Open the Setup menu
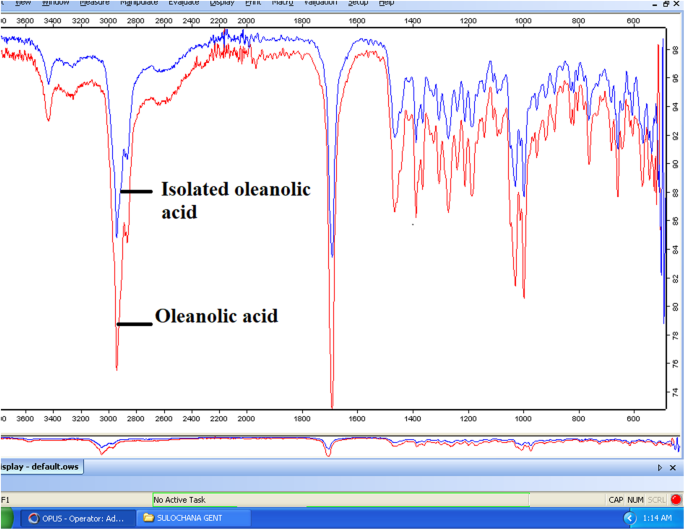The image size is (685, 530). pyautogui.click(x=358, y=3)
